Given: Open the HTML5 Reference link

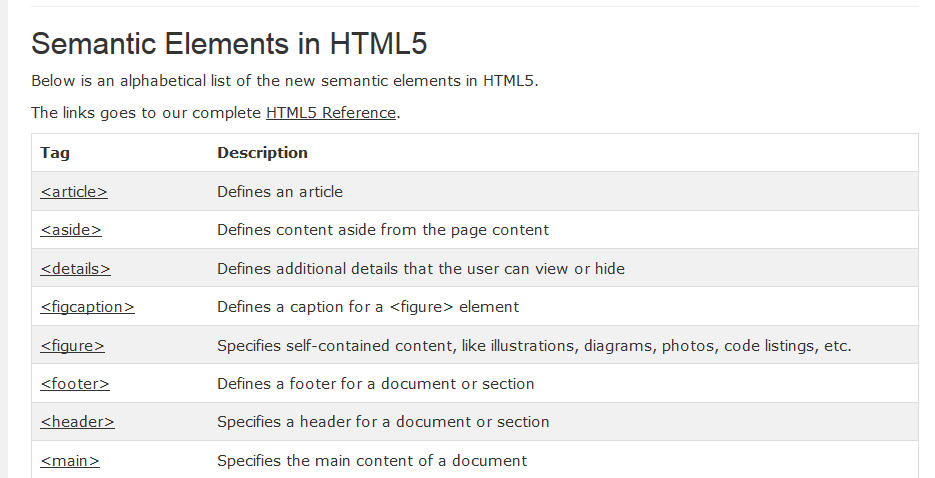Looking at the screenshot, I should coord(331,112).
